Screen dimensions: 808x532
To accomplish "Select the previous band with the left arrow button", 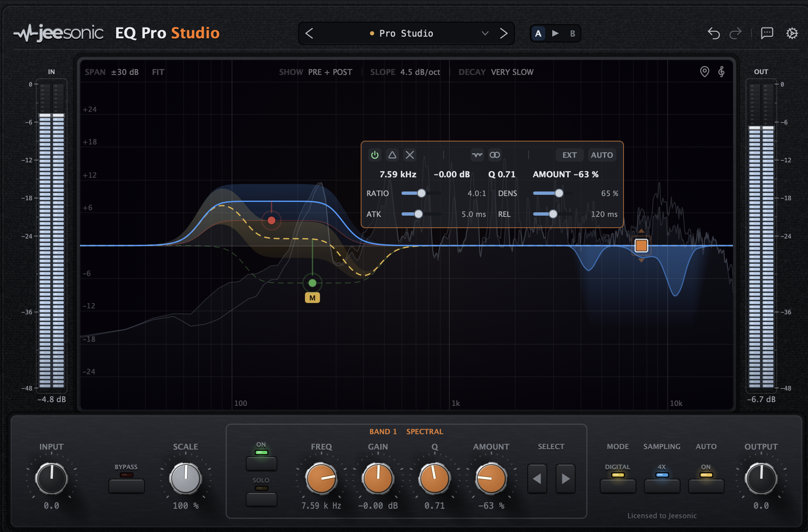I will pos(537,479).
